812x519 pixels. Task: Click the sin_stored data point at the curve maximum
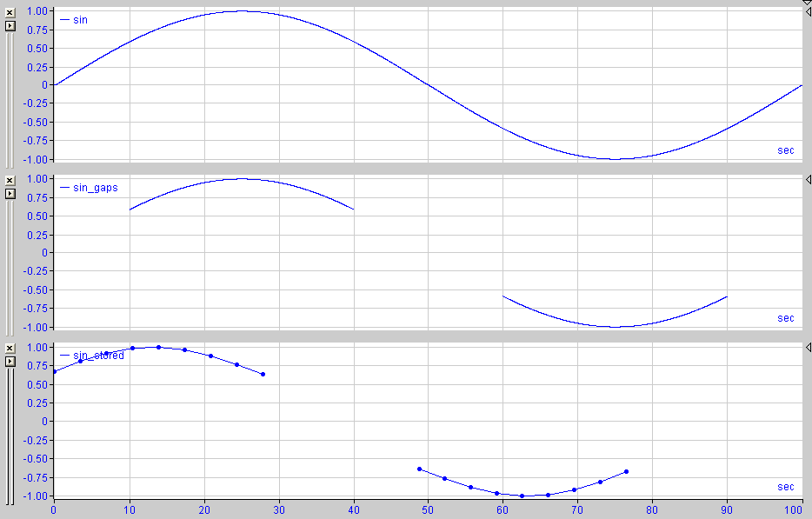158,347
